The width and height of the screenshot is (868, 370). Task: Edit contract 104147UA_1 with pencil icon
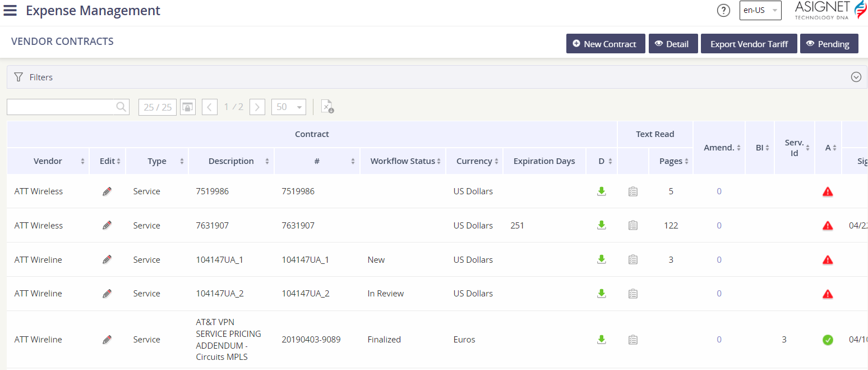(x=107, y=260)
